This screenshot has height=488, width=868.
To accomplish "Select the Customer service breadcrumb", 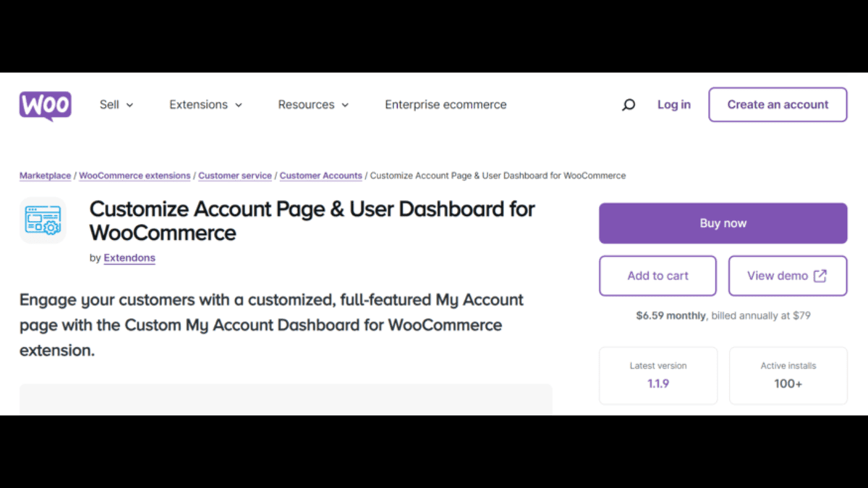I will [235, 176].
